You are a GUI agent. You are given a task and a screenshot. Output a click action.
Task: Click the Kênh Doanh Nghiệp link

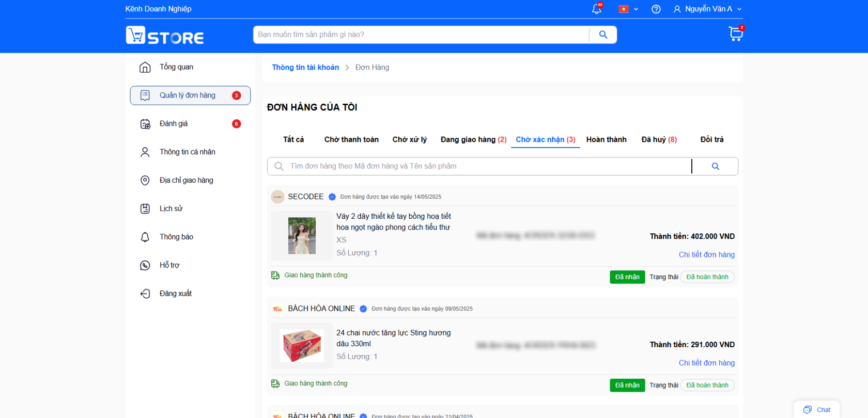click(158, 9)
